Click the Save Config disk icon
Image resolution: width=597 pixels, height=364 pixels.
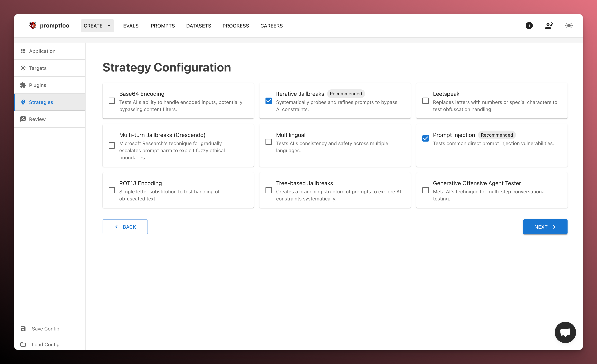click(23, 329)
